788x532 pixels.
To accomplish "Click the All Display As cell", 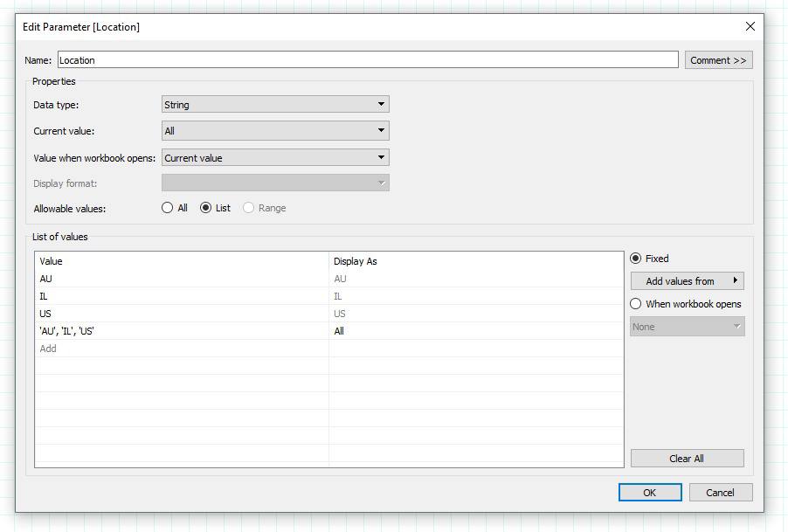I will click(476, 331).
